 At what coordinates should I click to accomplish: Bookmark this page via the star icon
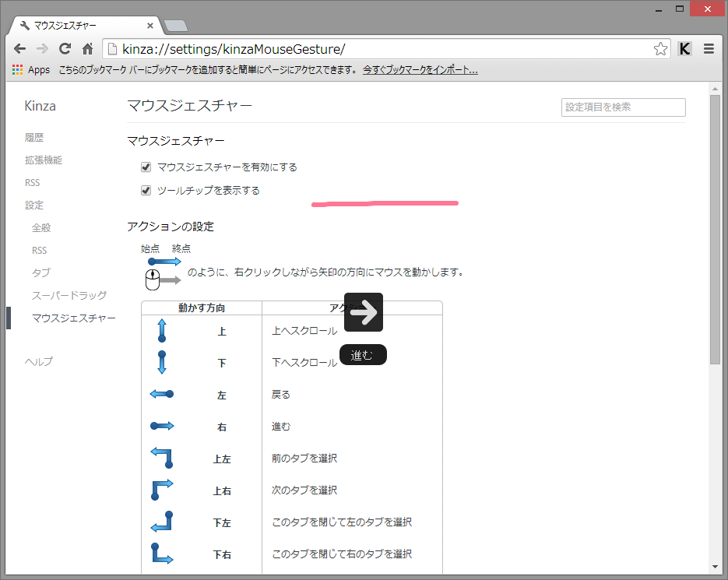[661, 48]
